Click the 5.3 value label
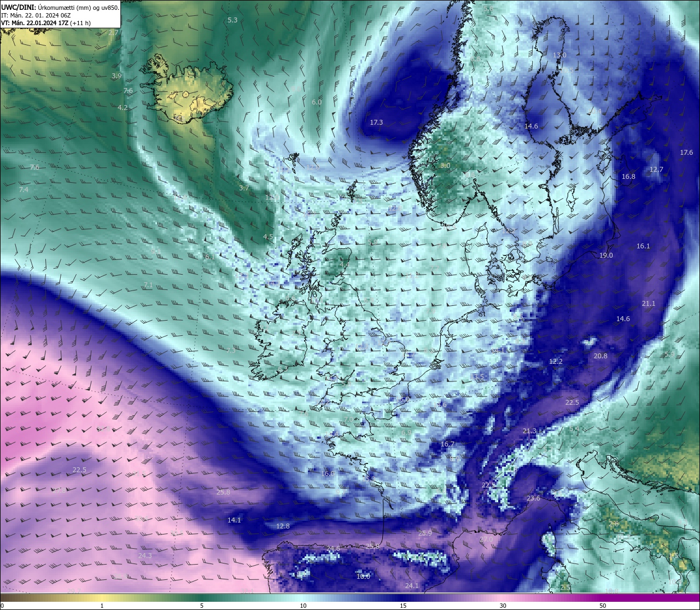 pos(232,20)
